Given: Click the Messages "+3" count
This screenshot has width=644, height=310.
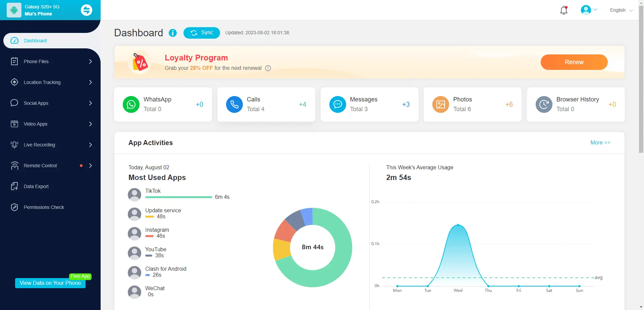Looking at the screenshot, I should click(x=406, y=104).
